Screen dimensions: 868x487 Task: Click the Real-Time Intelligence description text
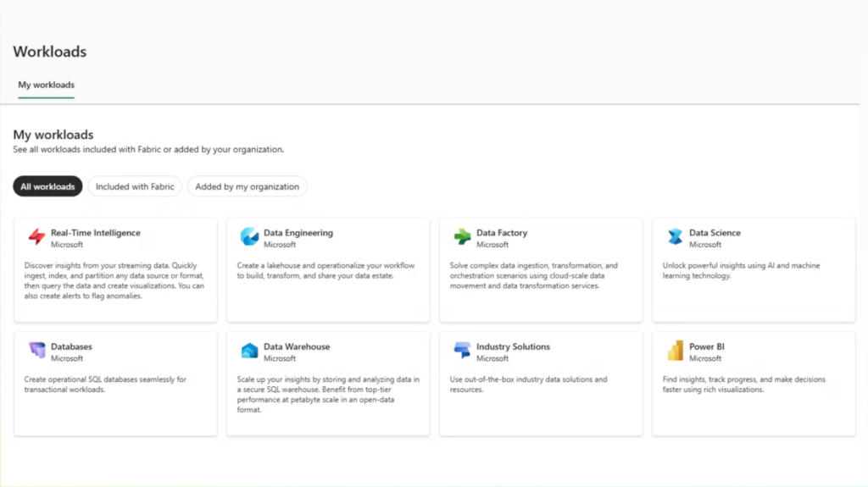point(114,280)
